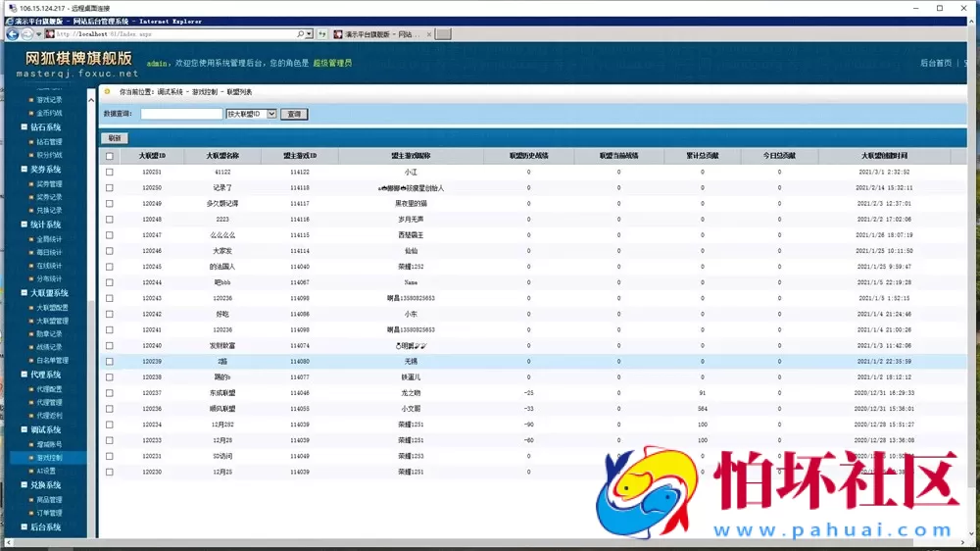980x551 pixels.
Task: Open 兑换记录 in the sidebar
Action: pyautogui.click(x=49, y=210)
